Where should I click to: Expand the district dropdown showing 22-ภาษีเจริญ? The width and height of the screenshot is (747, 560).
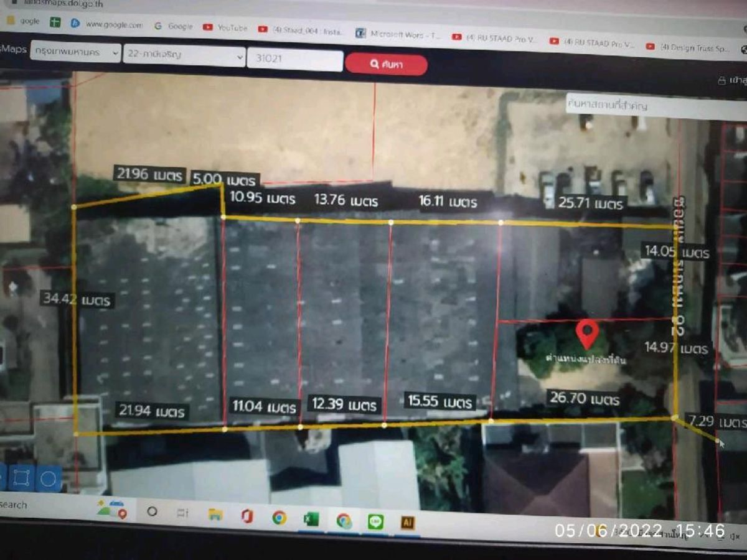click(x=184, y=56)
